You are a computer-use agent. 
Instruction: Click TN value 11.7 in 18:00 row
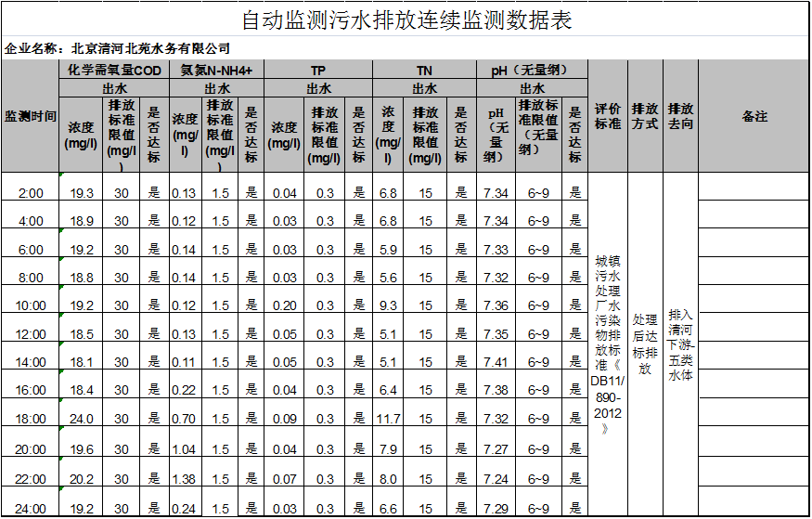[388, 412]
